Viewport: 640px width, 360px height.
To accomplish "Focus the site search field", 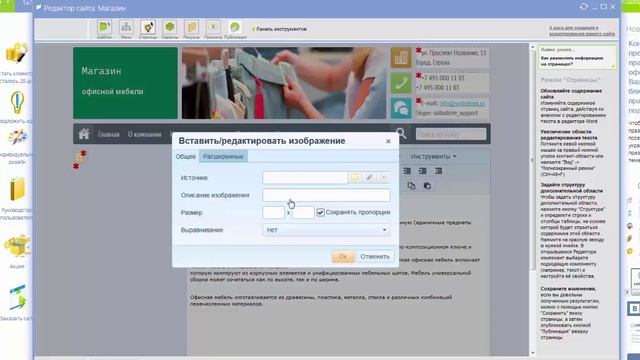I will tap(451, 134).
